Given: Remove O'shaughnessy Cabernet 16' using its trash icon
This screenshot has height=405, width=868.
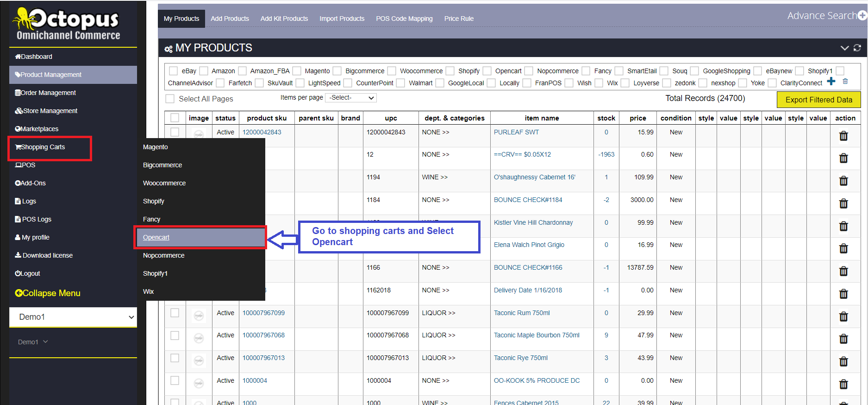Looking at the screenshot, I should 843,181.
